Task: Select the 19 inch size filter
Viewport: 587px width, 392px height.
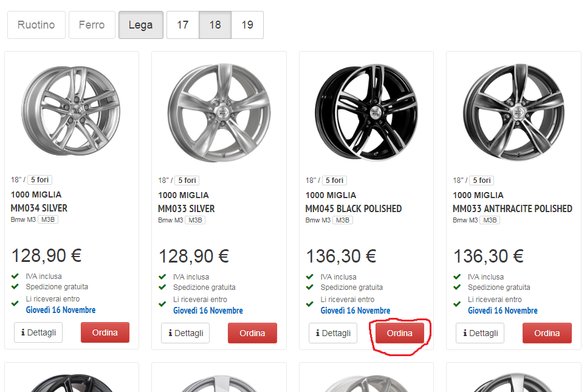Action: click(x=247, y=25)
